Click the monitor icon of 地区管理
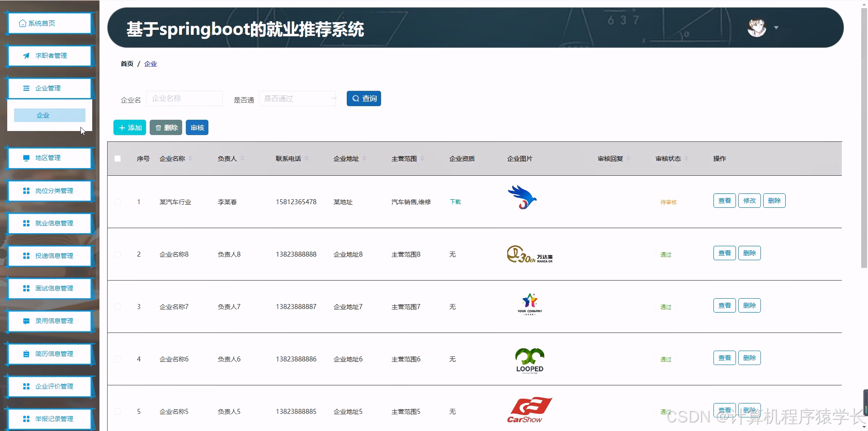This screenshot has width=868, height=431. pyautogui.click(x=26, y=158)
